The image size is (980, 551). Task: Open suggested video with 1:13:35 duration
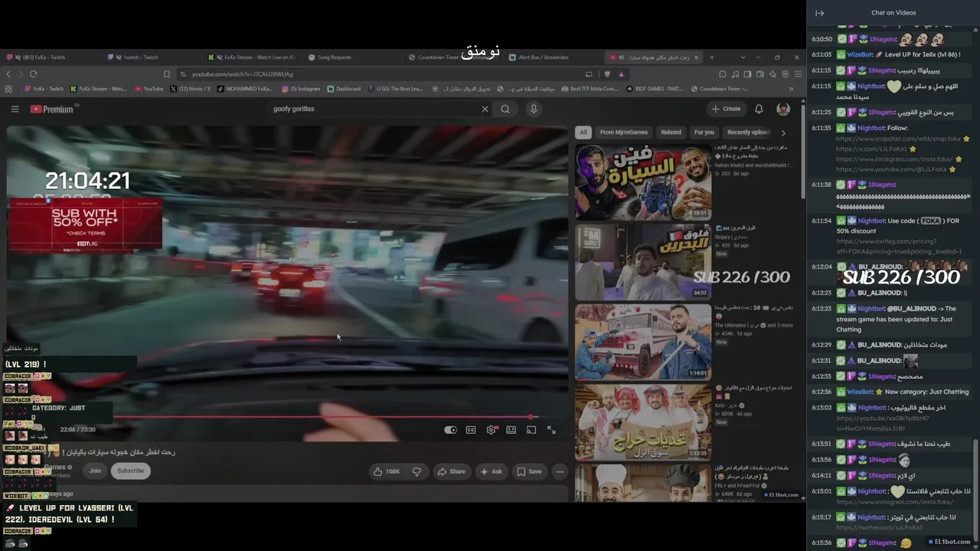(643, 422)
